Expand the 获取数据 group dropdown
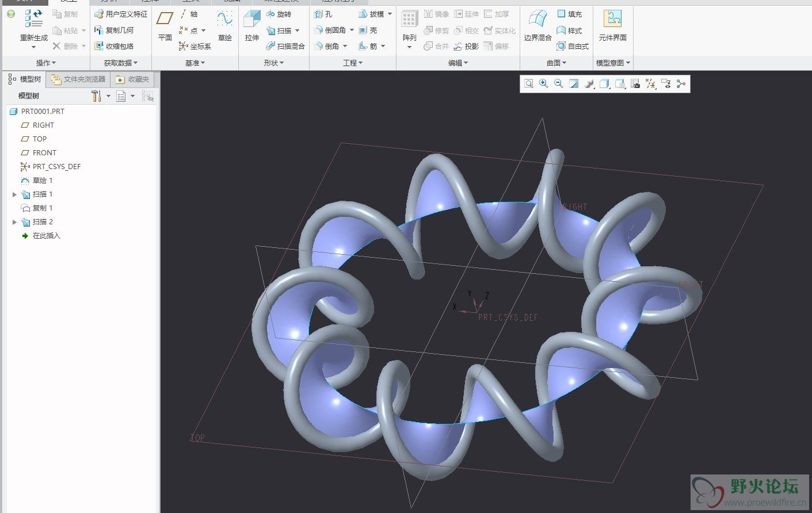This screenshot has width=812, height=513. [120, 63]
